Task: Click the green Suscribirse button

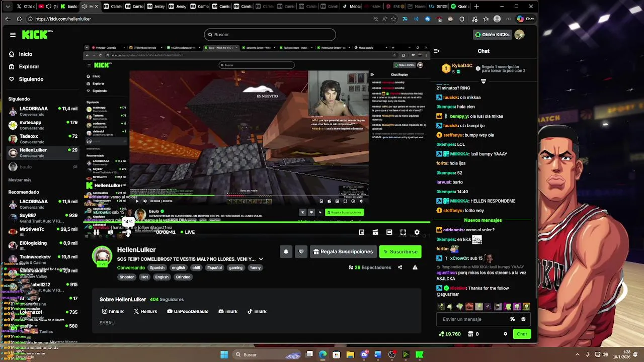Action: (x=400, y=251)
